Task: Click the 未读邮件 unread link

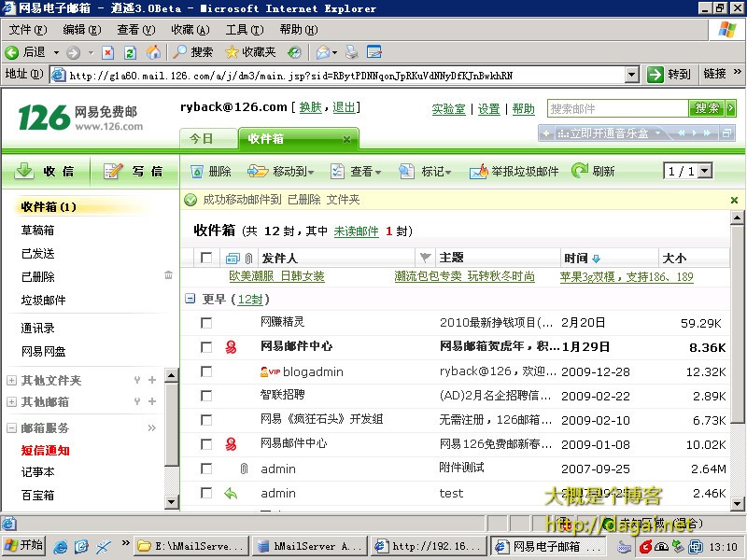Action: point(356,231)
